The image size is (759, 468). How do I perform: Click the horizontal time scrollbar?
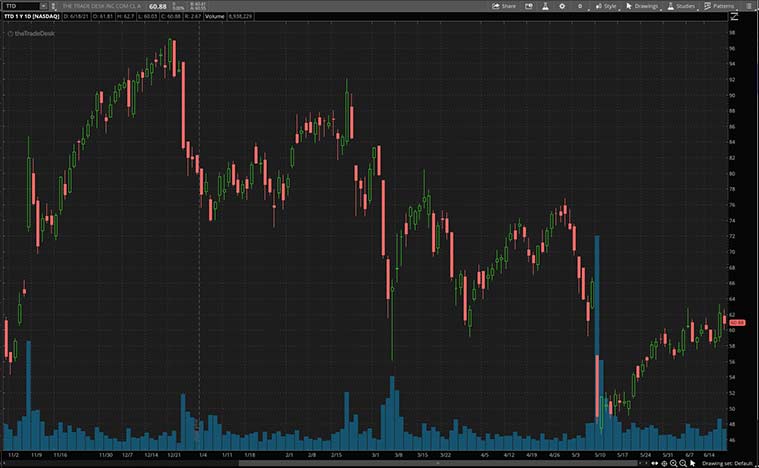(x=438, y=463)
